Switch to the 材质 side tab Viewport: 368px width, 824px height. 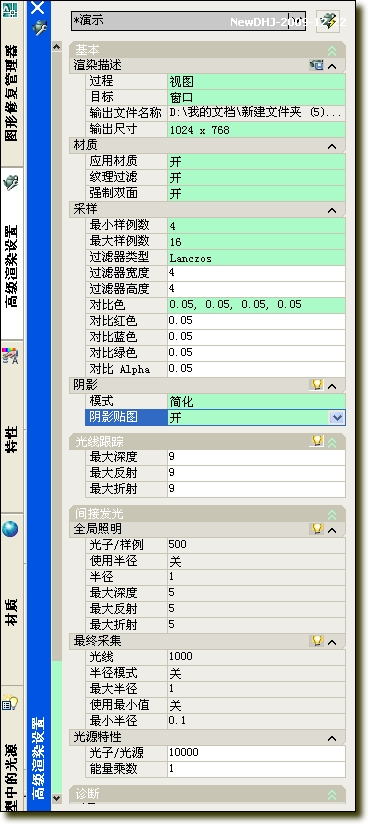12,612
